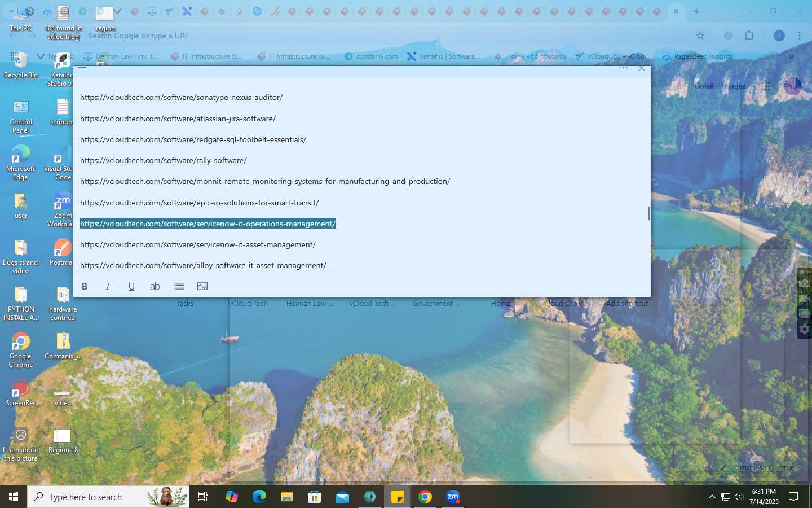Viewport: 812px width, 508px height.
Task: Click the atlassian-jira-software URL line
Action: tap(178, 119)
